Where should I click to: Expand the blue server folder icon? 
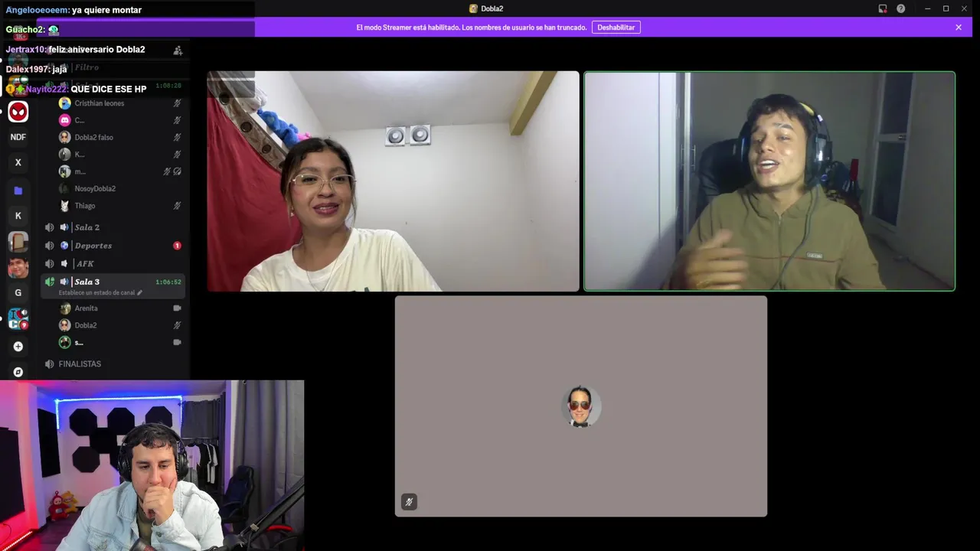(18, 191)
